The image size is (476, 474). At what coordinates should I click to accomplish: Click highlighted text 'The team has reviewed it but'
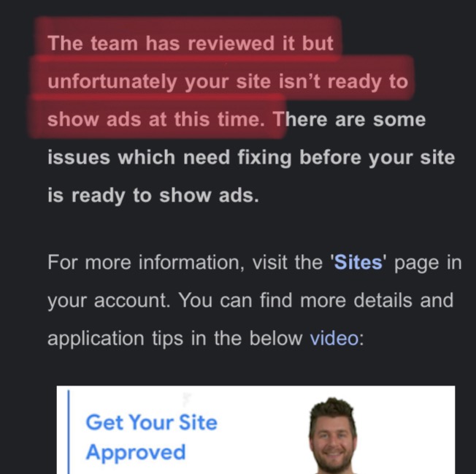(x=191, y=43)
